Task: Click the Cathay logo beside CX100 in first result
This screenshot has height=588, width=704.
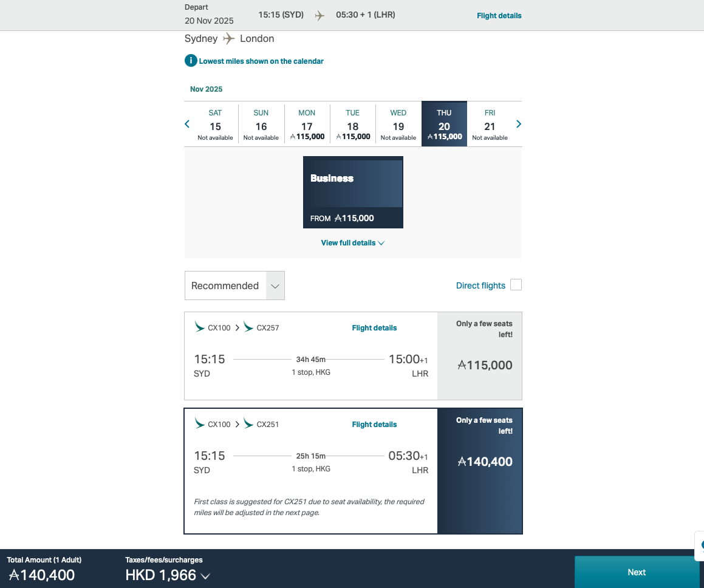Action: click(x=199, y=327)
